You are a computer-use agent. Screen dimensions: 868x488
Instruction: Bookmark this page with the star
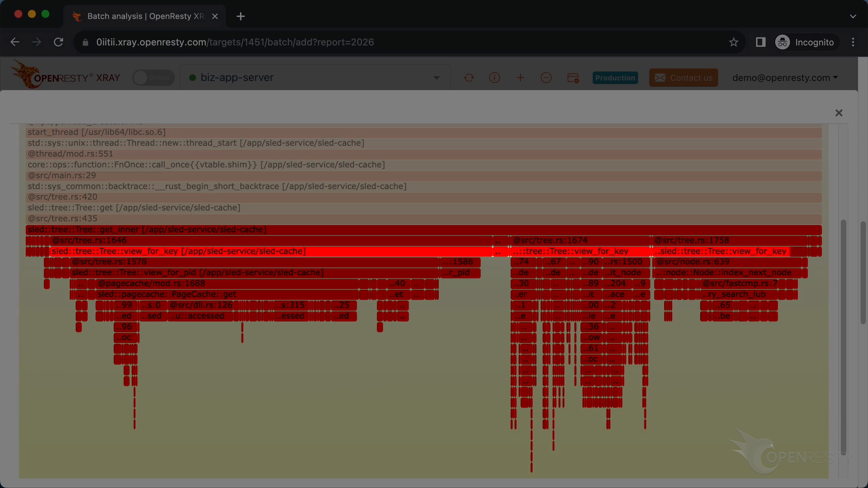(733, 42)
